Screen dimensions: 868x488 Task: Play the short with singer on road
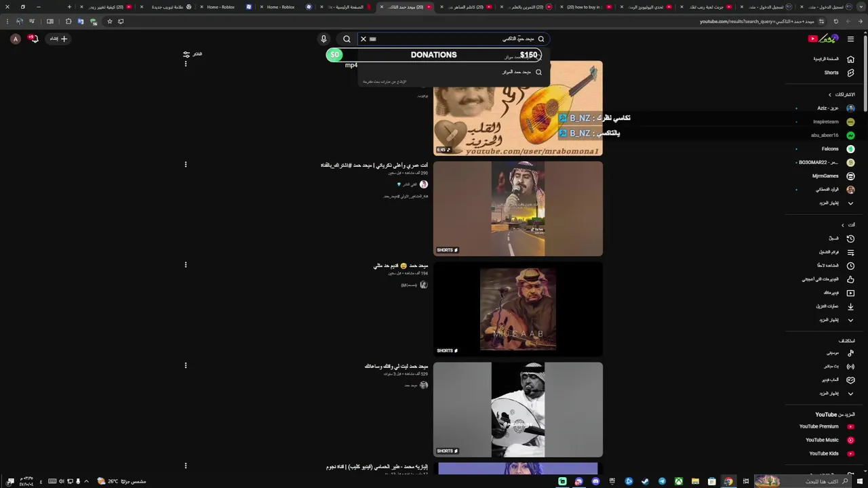click(518, 209)
